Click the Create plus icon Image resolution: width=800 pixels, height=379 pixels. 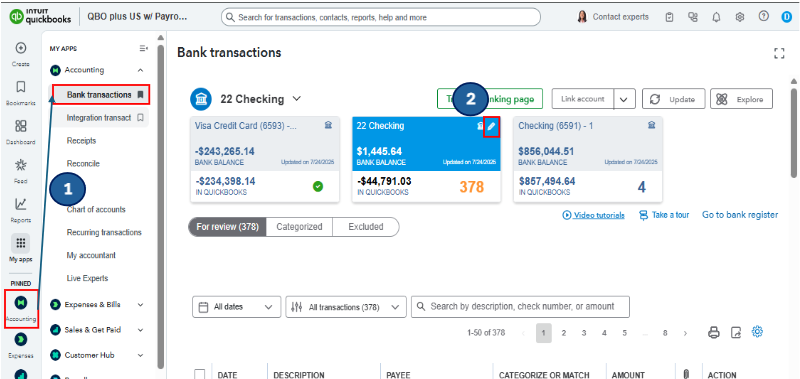(21, 48)
